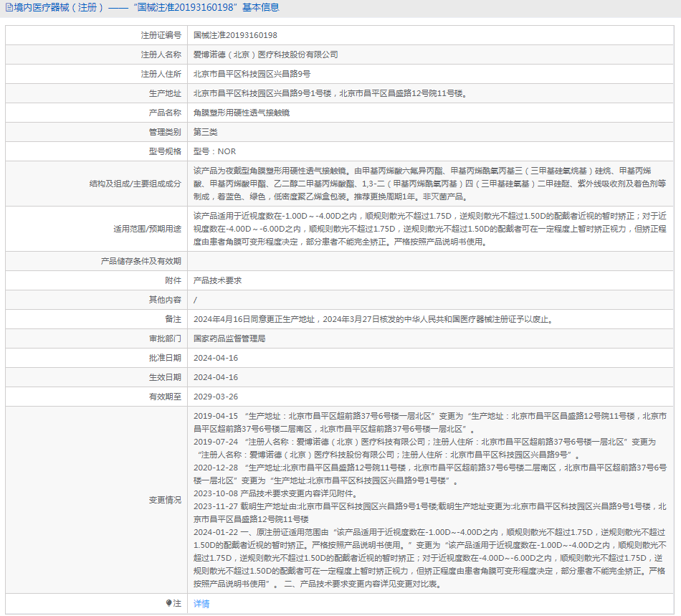Click the 生产地址 label
The width and height of the screenshot is (681, 616).
click(165, 93)
